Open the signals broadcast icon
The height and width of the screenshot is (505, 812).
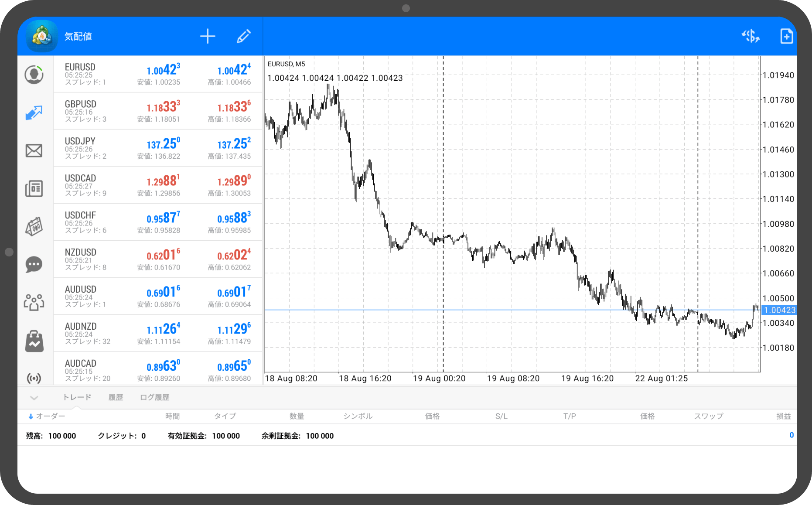tap(34, 378)
